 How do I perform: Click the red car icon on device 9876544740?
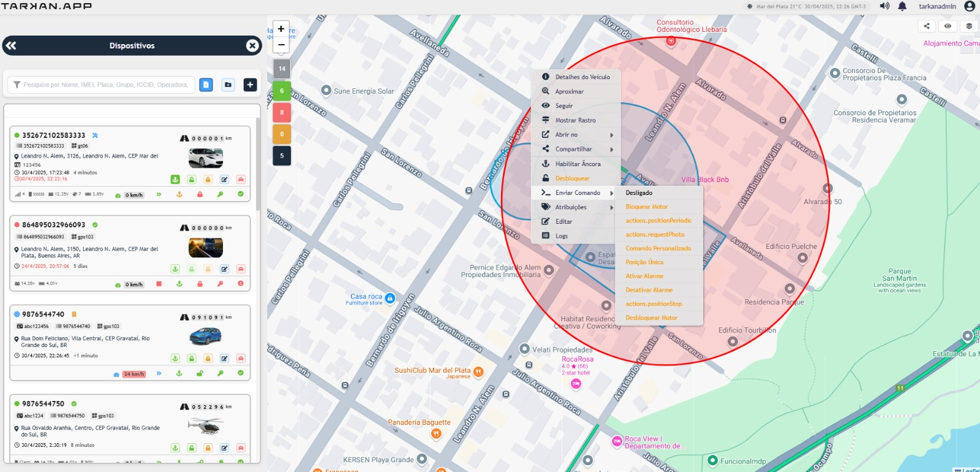pyautogui.click(x=241, y=359)
